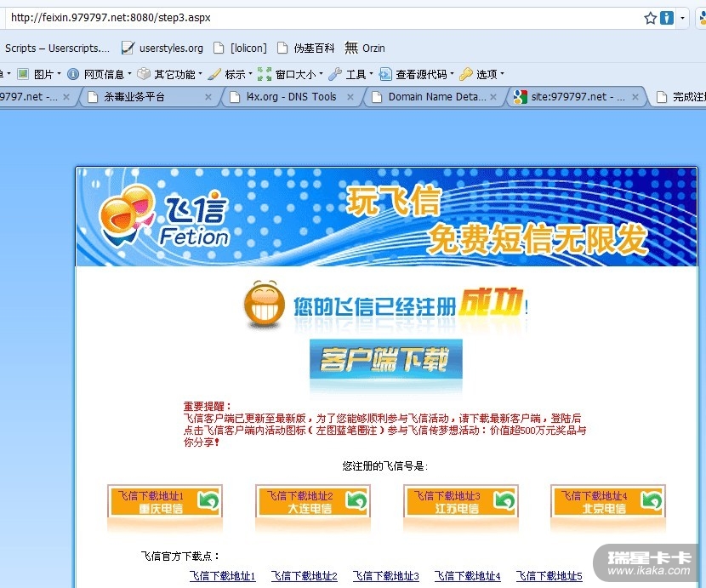Screen dimensions: 706x588
Task: Click the 标示 pencil icon
Action: (x=214, y=74)
